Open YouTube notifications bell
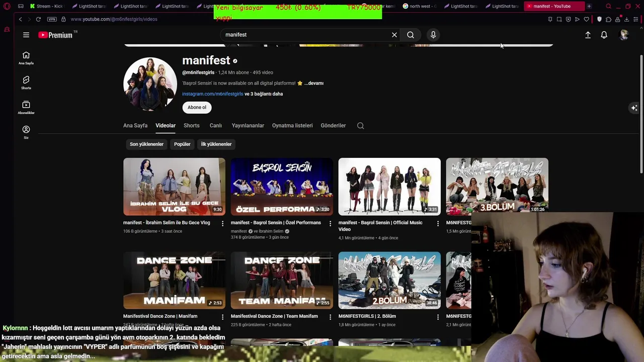This screenshot has height=362, width=644. click(604, 35)
